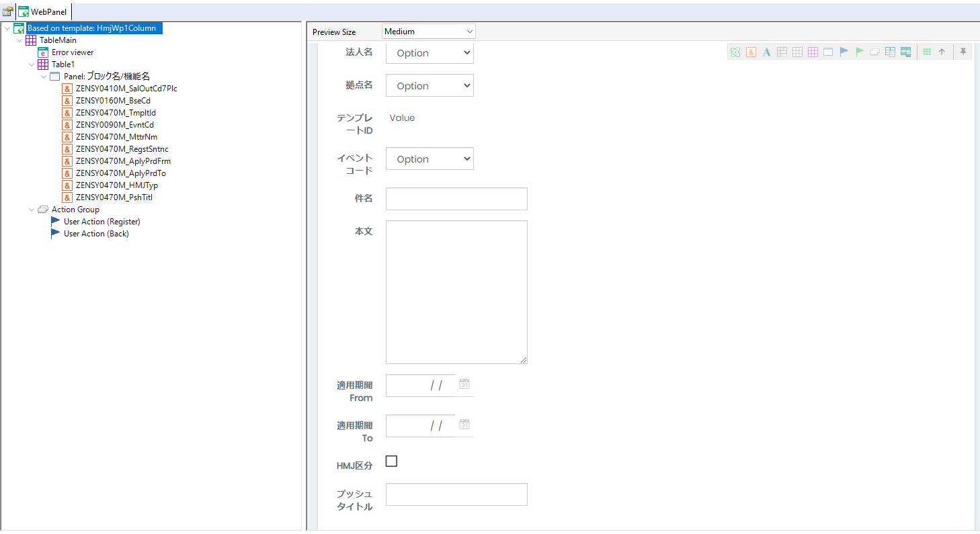Select ZENSY0470M_TmpltId variable
This screenshot has width=980, height=534.
[116, 113]
